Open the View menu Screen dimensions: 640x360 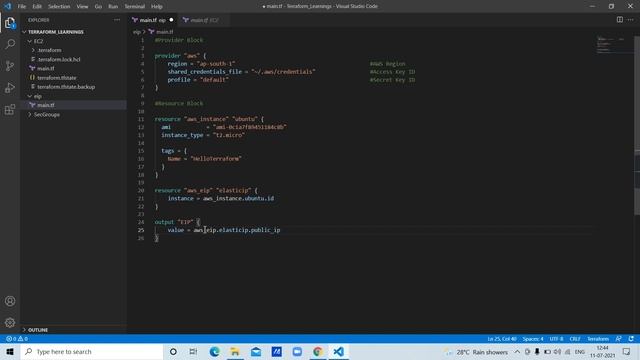pyautogui.click(x=82, y=7)
